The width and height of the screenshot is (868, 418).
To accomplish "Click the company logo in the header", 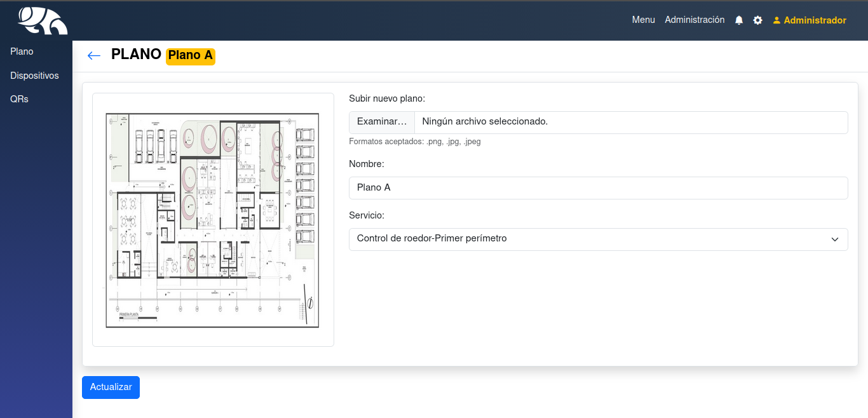I will pyautogui.click(x=42, y=20).
